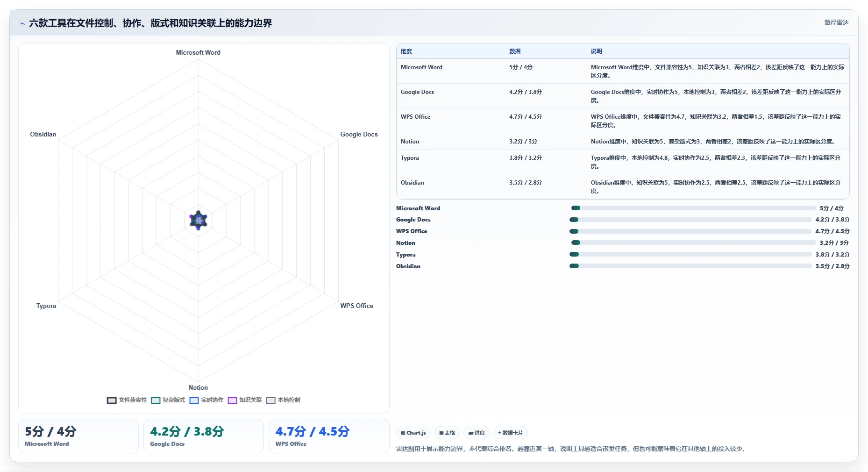Click the 路径雷达 label in header
868x472 pixels.
tap(836, 22)
